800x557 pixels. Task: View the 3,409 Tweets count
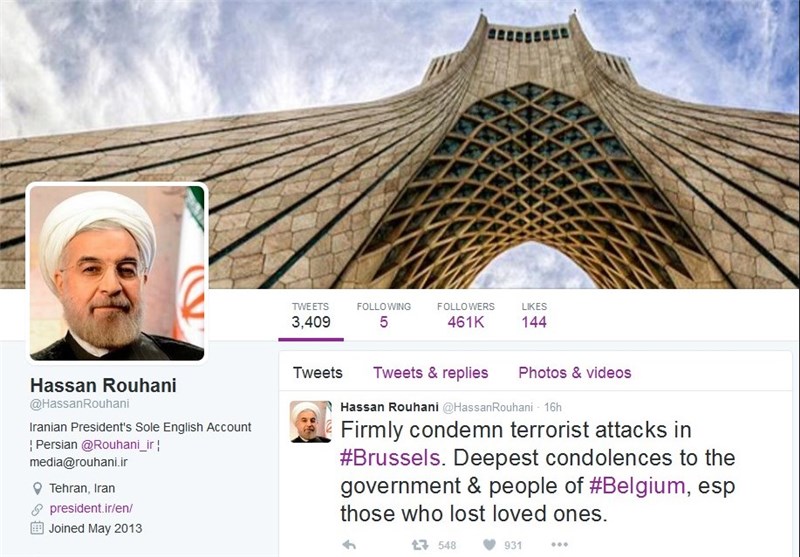point(311,315)
